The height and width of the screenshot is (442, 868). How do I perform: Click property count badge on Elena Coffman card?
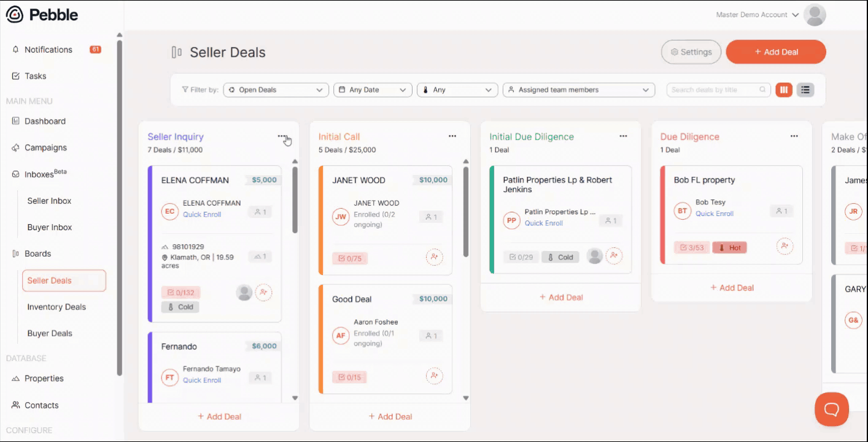[x=260, y=257]
